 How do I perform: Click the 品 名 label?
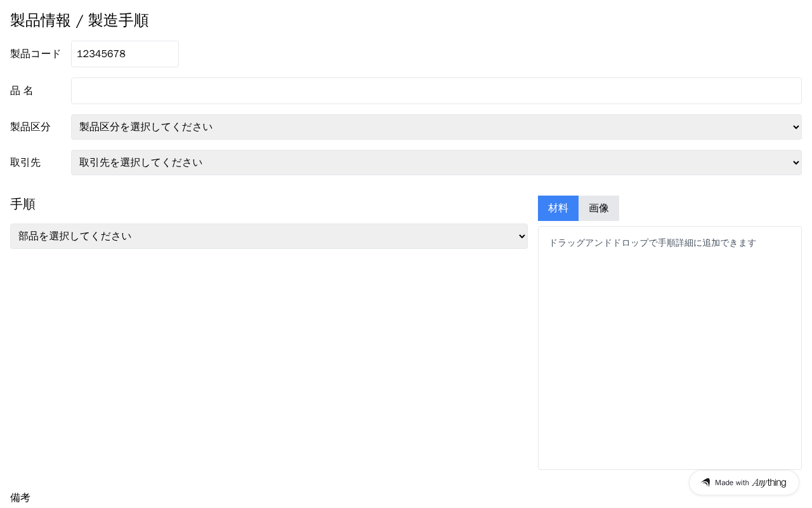pyautogui.click(x=22, y=91)
